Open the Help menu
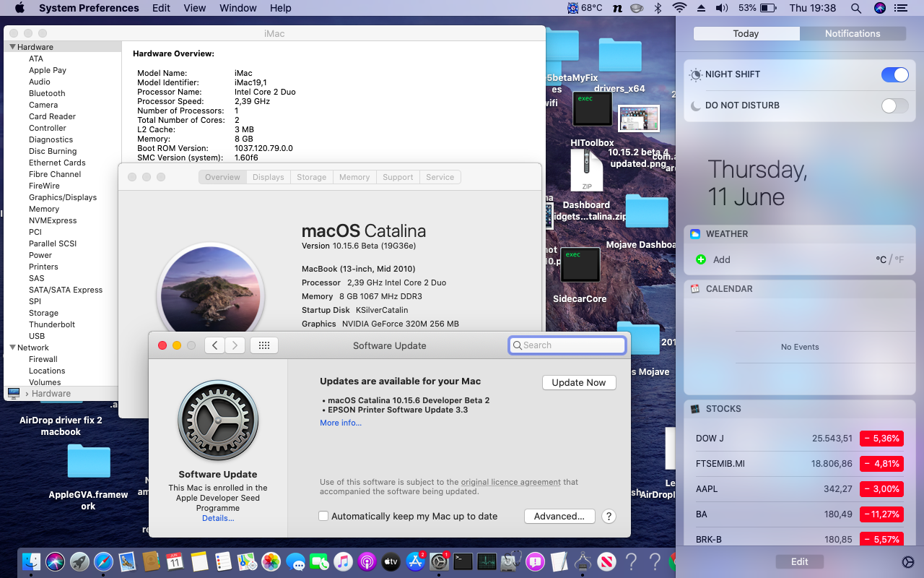The width and height of the screenshot is (924, 578). tap(281, 8)
